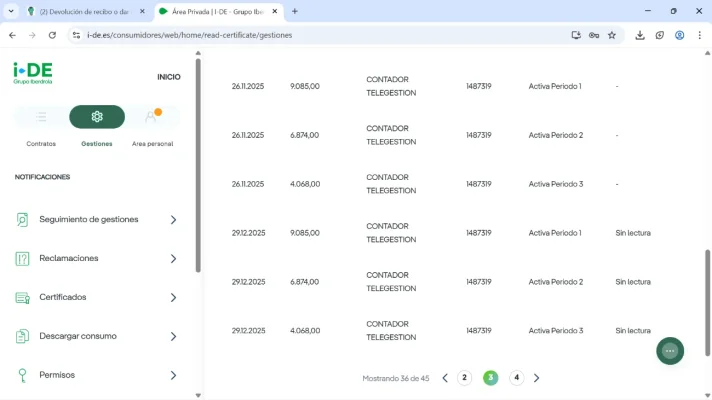Click the i-DE Grupo Iberdrola logo
Image resolution: width=712 pixels, height=400 pixels.
pyautogui.click(x=33, y=73)
